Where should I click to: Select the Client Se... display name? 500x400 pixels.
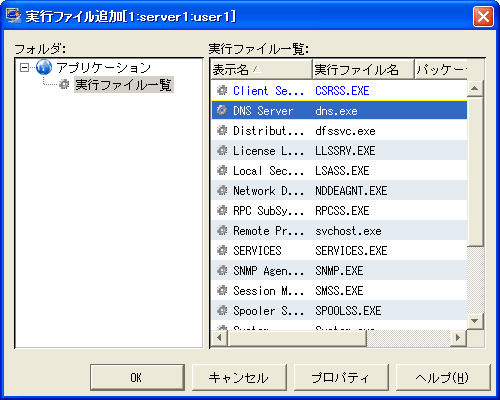coord(268,91)
